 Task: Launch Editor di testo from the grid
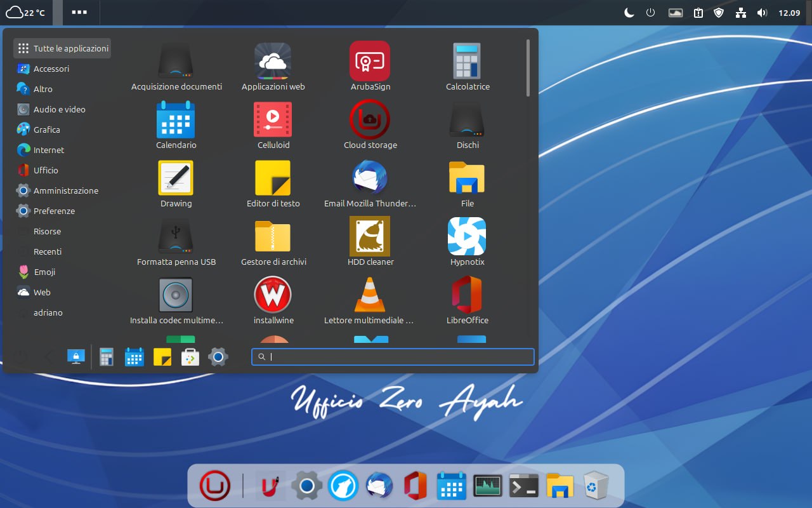(273, 184)
